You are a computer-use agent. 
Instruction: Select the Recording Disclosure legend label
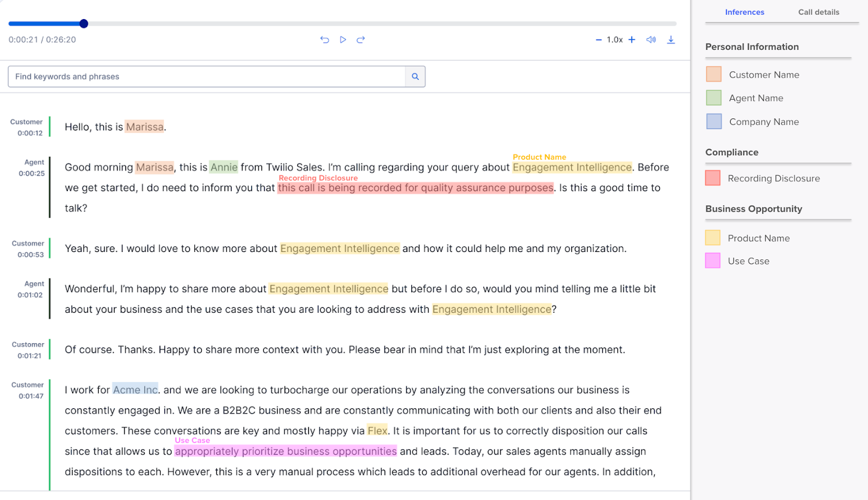tap(774, 179)
